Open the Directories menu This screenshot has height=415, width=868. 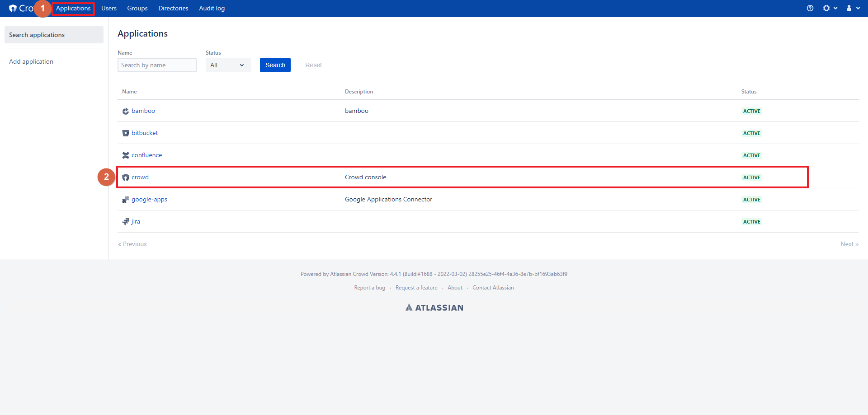tap(173, 8)
